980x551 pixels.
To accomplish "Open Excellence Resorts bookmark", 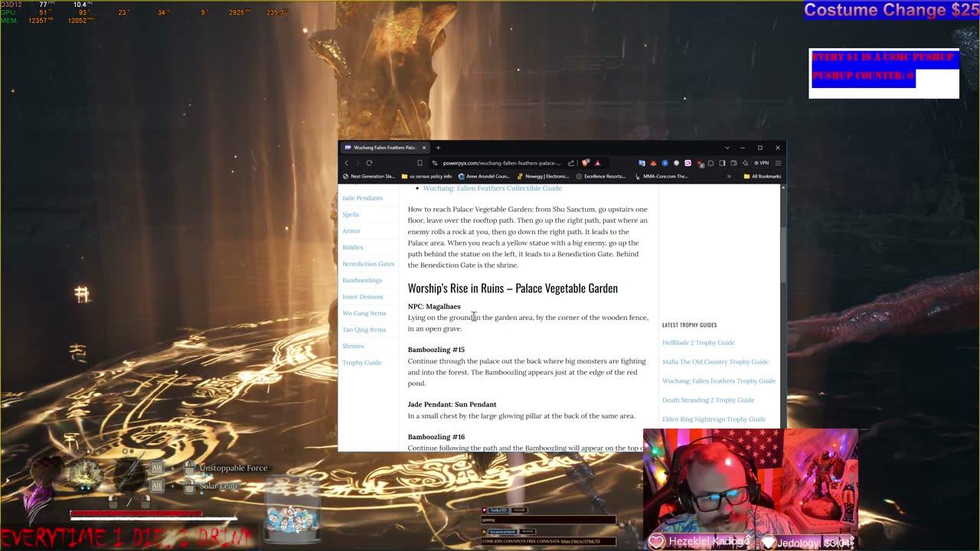I will 601,176.
